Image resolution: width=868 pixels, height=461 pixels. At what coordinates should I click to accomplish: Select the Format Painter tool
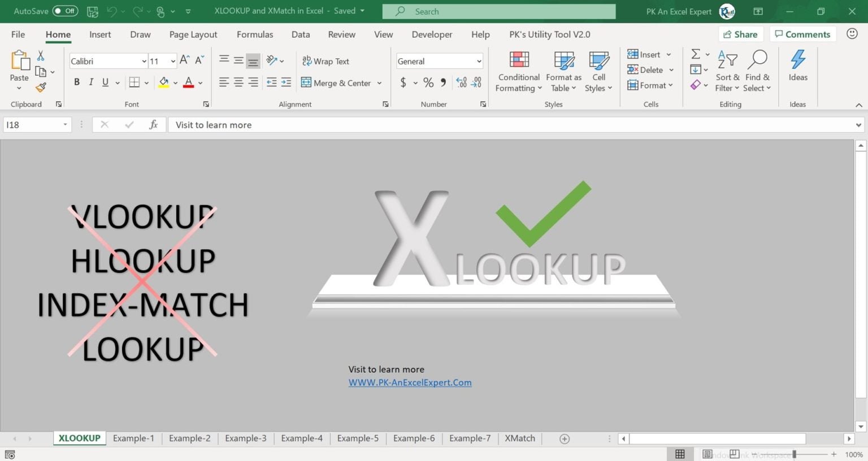click(x=40, y=88)
